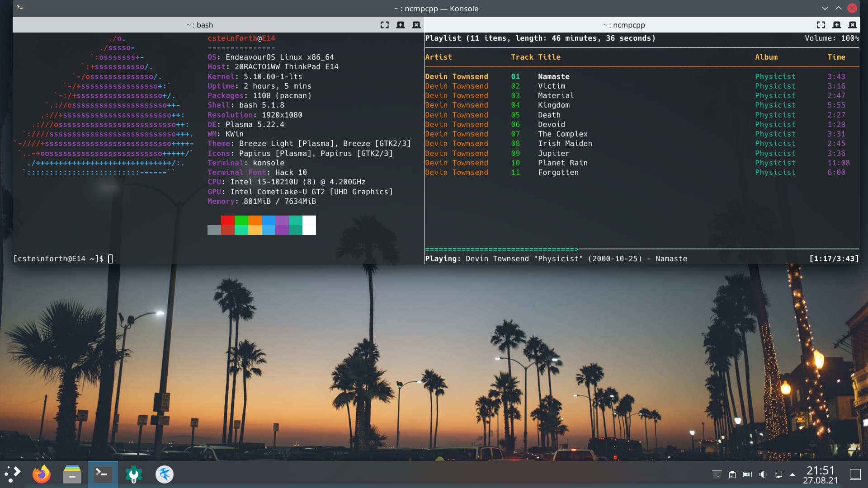Open the audio volume applet

[x=763, y=474]
